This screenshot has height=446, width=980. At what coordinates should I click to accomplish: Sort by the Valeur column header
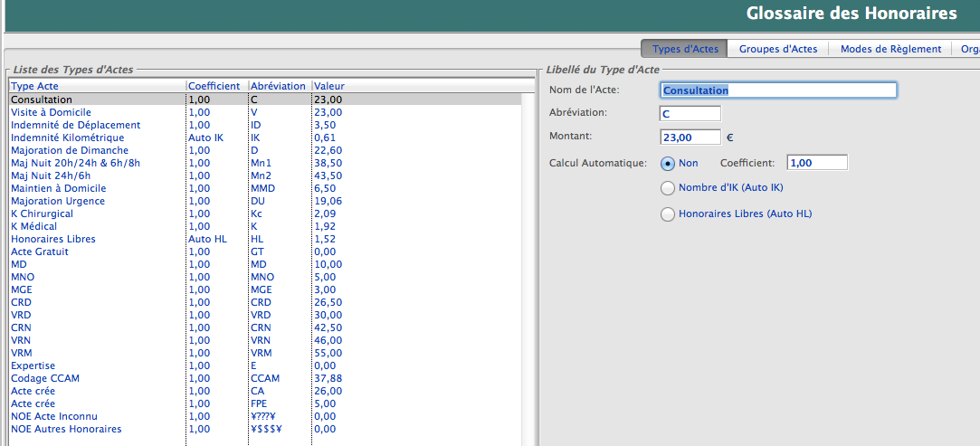coord(423,86)
